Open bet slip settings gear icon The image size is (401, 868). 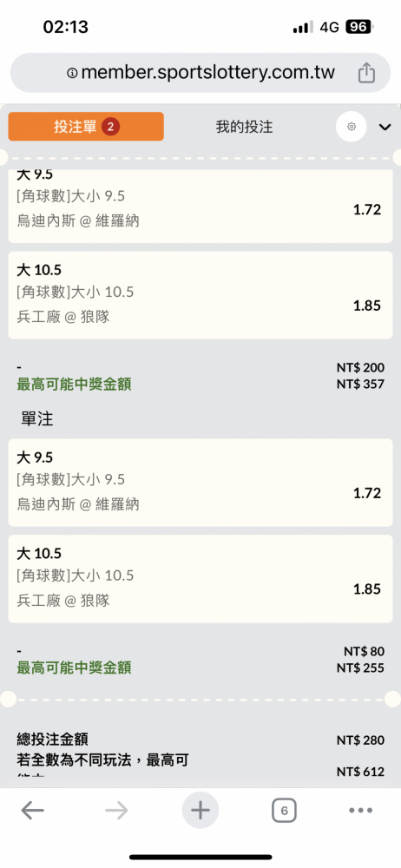click(352, 127)
